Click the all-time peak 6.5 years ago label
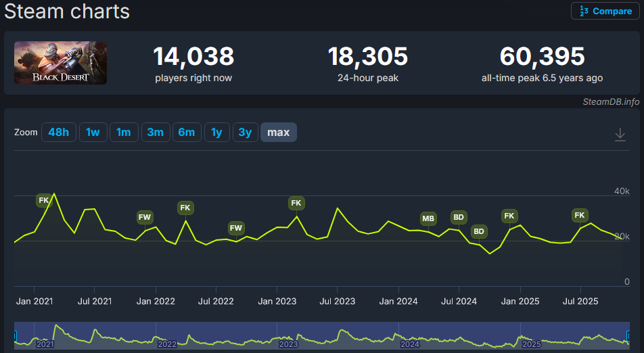The height and width of the screenshot is (353, 644). 542,78
